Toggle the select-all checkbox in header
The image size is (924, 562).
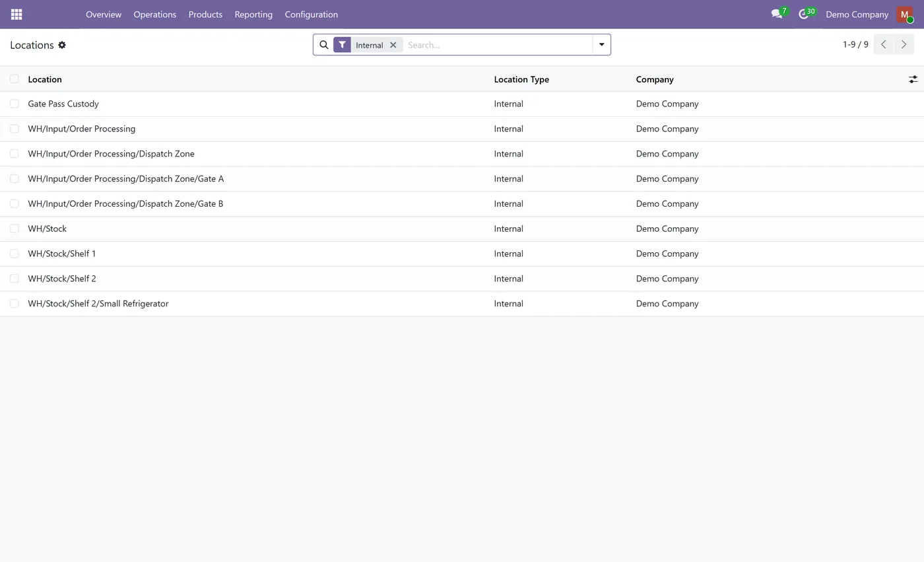(x=15, y=79)
